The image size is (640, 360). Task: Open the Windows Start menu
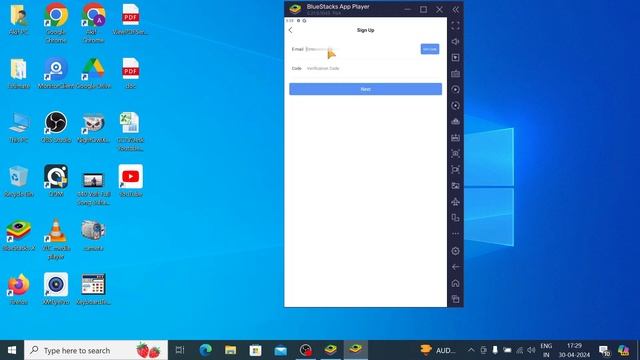[x=12, y=350]
